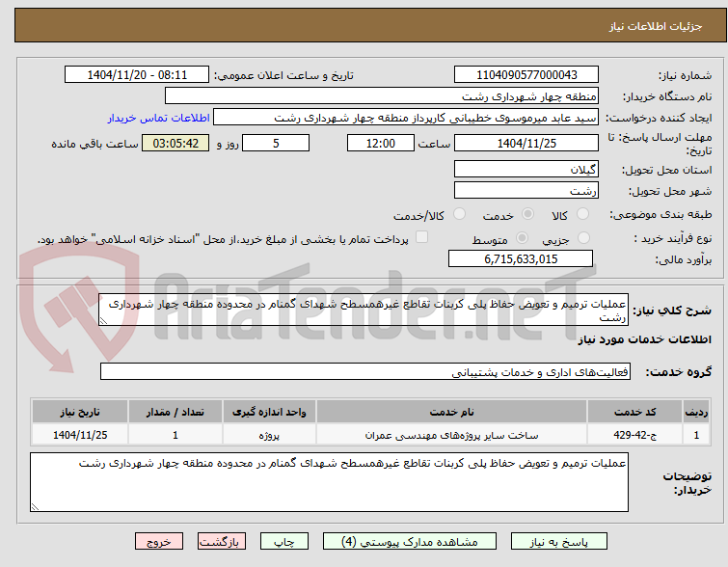Viewport: 728px width, 567px height.
Task: Click the ردیف column header
Action: pyautogui.click(x=696, y=412)
